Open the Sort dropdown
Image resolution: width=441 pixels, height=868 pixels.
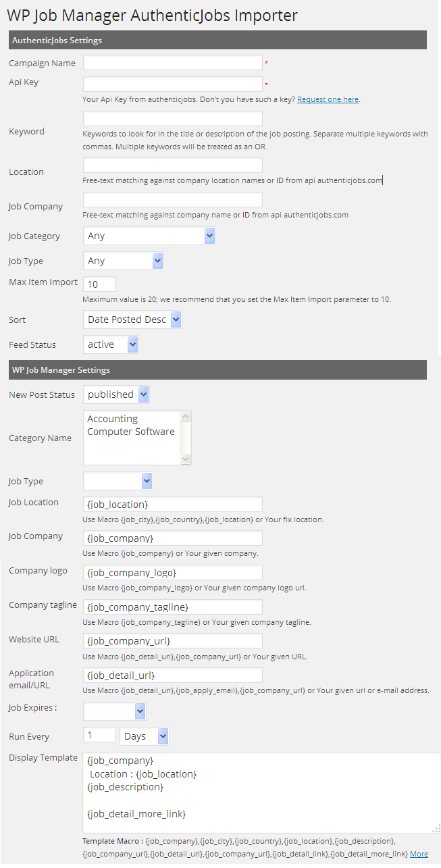(132, 320)
